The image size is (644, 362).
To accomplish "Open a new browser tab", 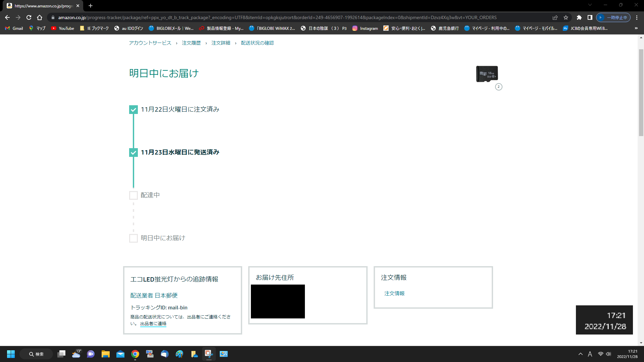I will pos(91,6).
